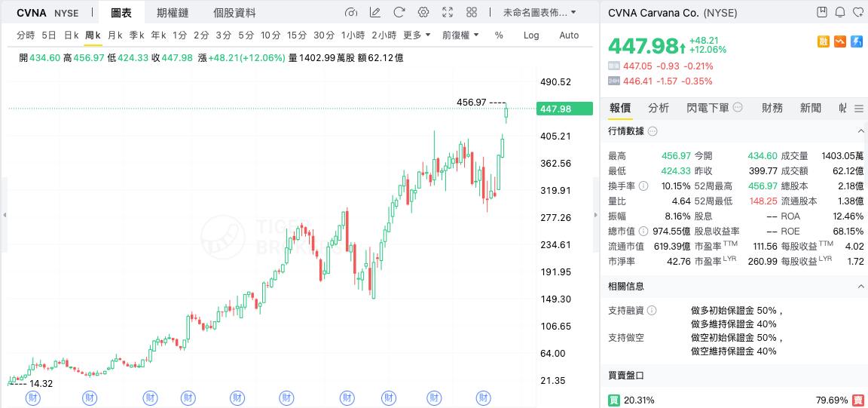Click the orange 融 margin badge
Viewport: 868px width, 408px height.
[x=824, y=41]
